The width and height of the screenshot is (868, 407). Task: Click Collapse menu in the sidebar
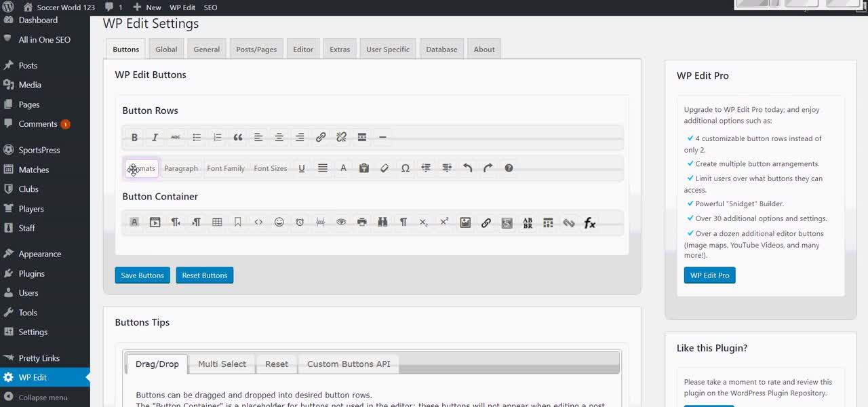point(43,398)
